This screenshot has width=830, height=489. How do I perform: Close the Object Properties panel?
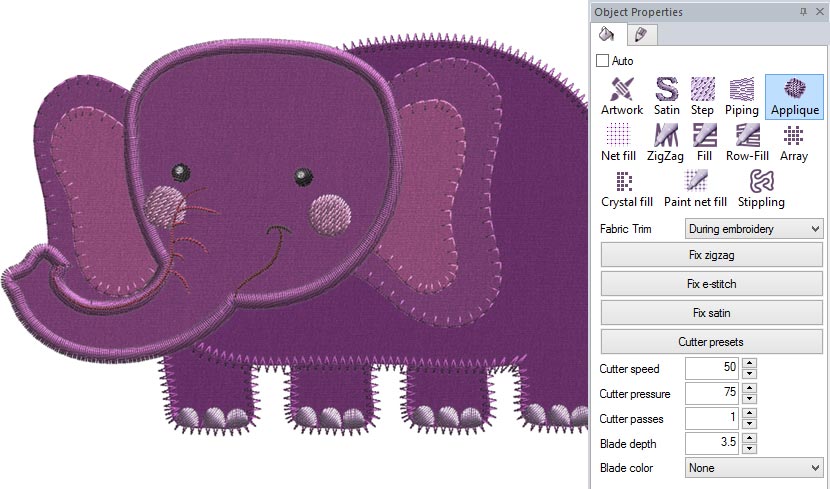pyautogui.click(x=819, y=12)
